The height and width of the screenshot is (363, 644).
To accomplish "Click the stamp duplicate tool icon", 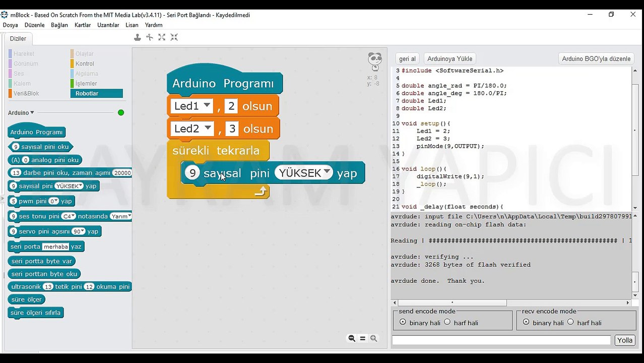I will [x=137, y=37].
